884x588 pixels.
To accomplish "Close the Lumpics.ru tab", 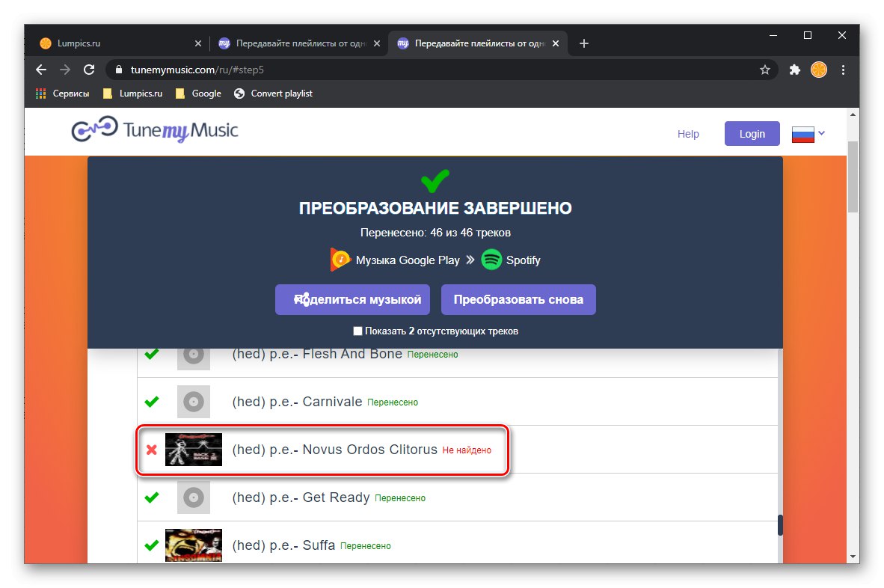I will pyautogui.click(x=198, y=43).
